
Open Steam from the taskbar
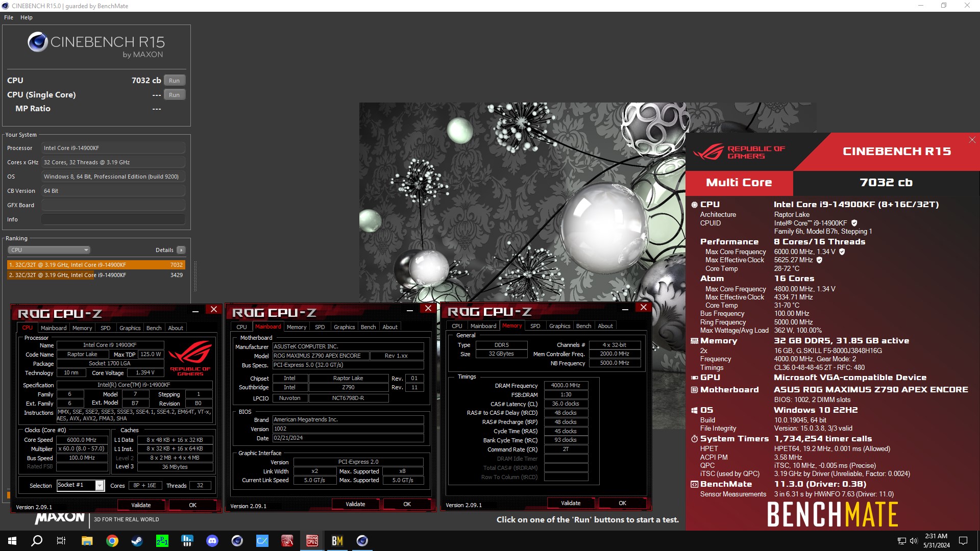tap(137, 541)
